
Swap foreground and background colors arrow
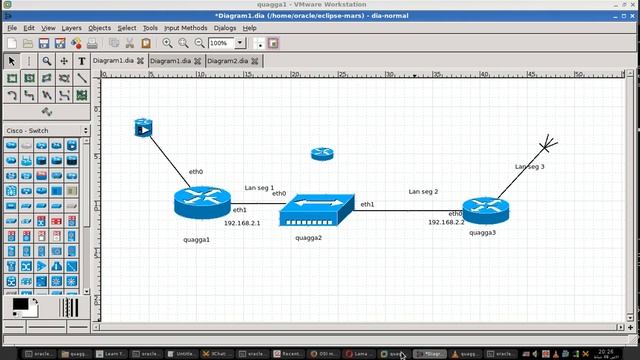tap(35, 301)
